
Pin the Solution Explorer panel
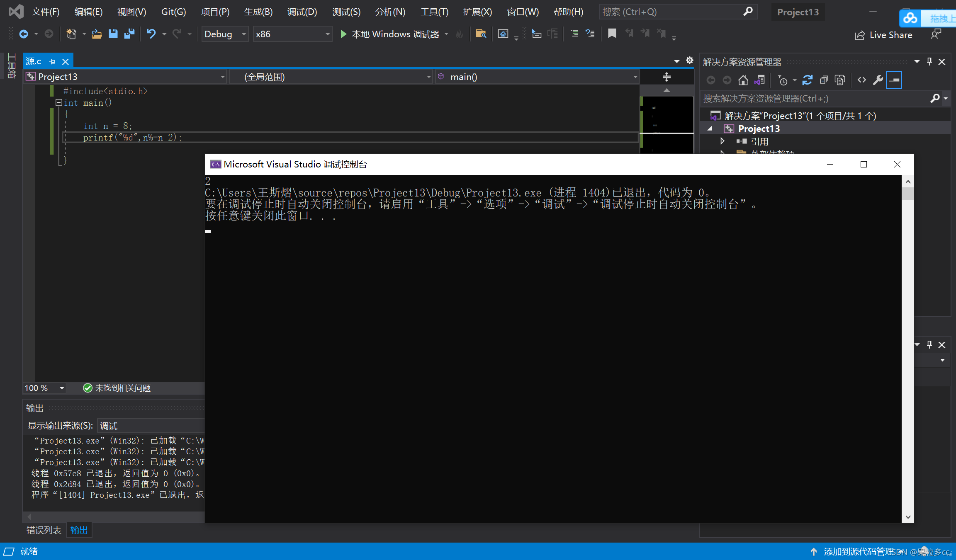click(x=929, y=62)
